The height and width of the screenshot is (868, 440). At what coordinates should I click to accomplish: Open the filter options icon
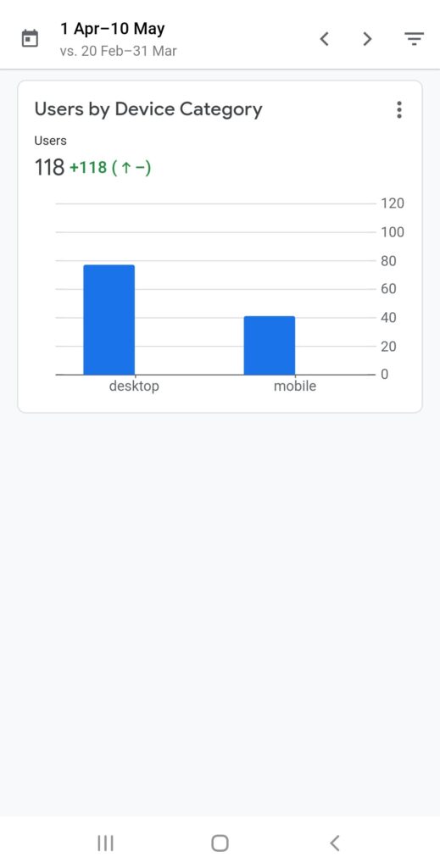click(414, 39)
